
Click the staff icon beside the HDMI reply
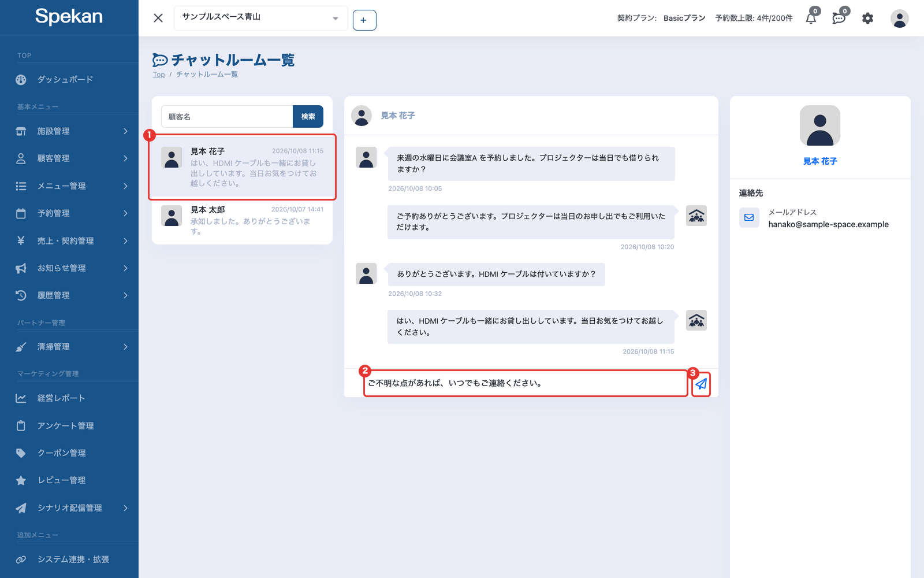click(696, 320)
